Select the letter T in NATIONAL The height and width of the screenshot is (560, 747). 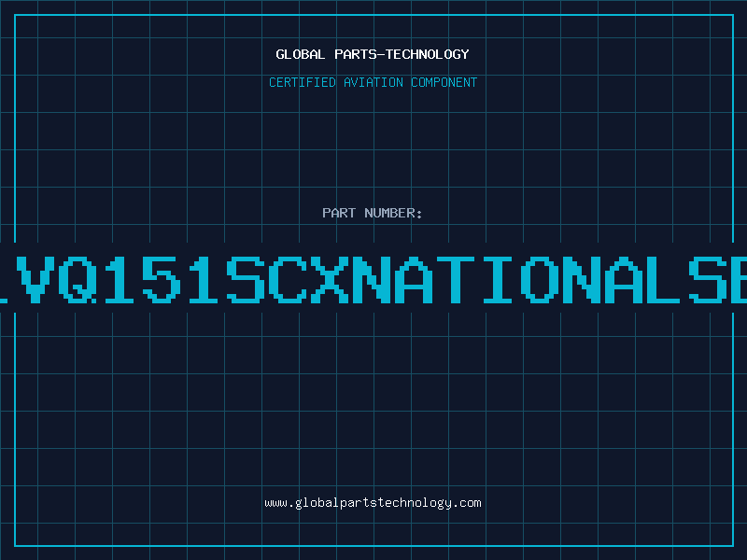click(456, 280)
